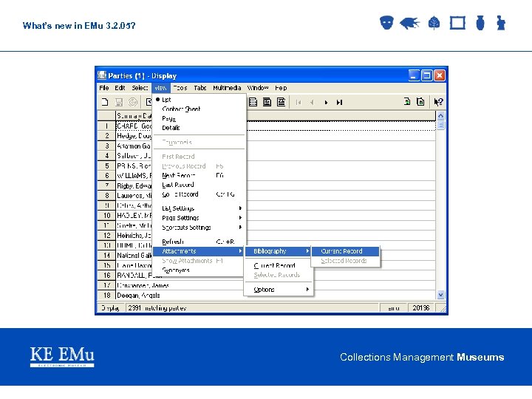Click the export report toolbar icon
The image size is (532, 399).
click(420, 101)
